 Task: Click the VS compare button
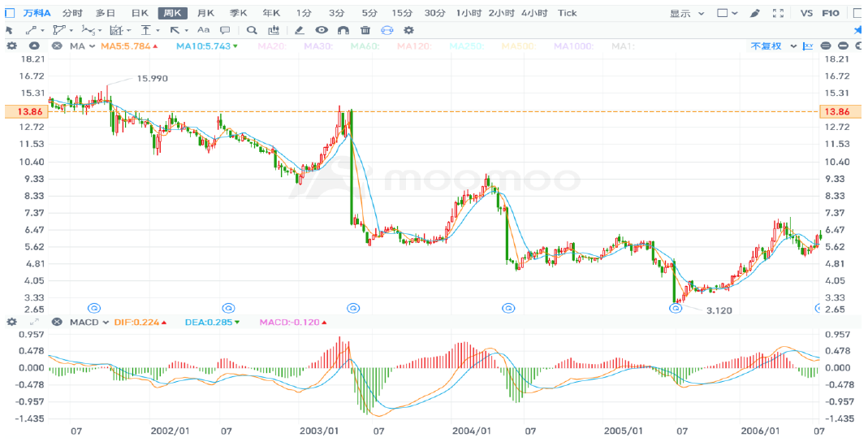tap(806, 13)
